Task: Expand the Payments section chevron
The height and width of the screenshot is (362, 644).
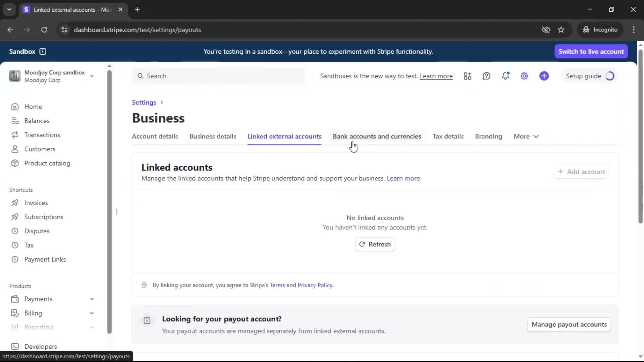Action: [92, 299]
